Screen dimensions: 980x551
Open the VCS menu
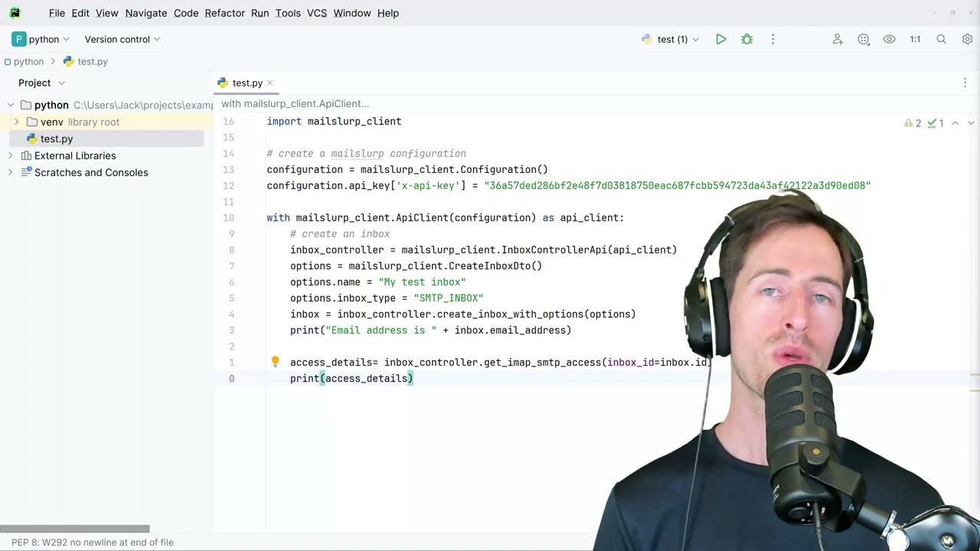tap(317, 13)
